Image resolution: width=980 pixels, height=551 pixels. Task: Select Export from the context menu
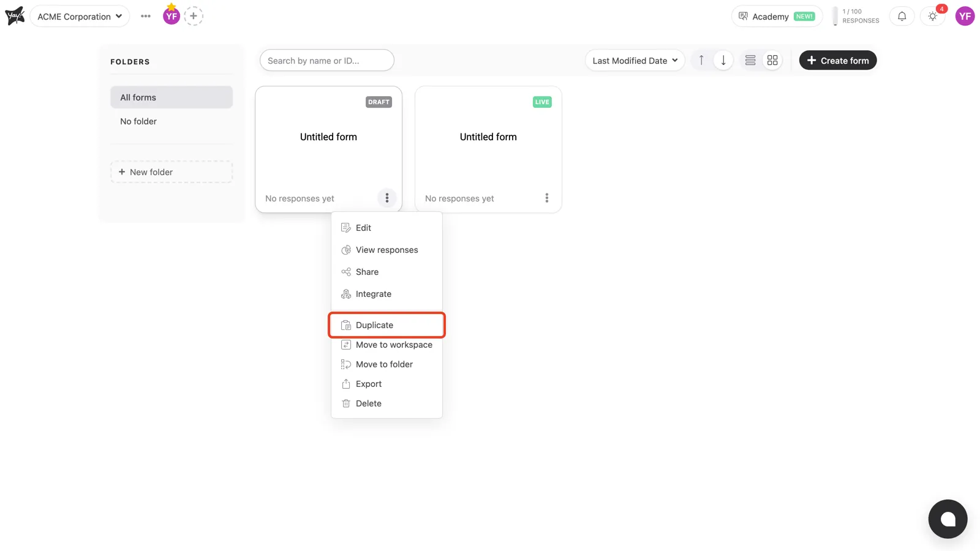[386, 384]
